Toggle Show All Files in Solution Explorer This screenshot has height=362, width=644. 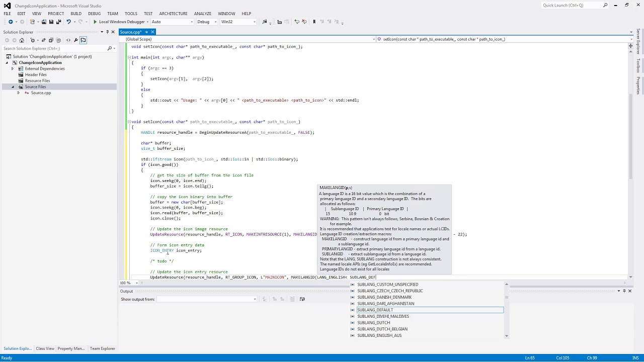tap(58, 40)
